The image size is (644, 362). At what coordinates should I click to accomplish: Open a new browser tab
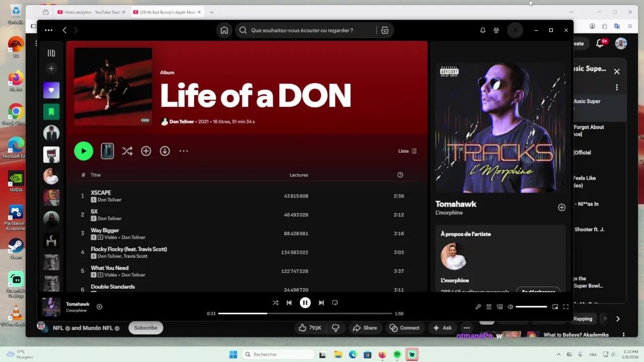(211, 12)
